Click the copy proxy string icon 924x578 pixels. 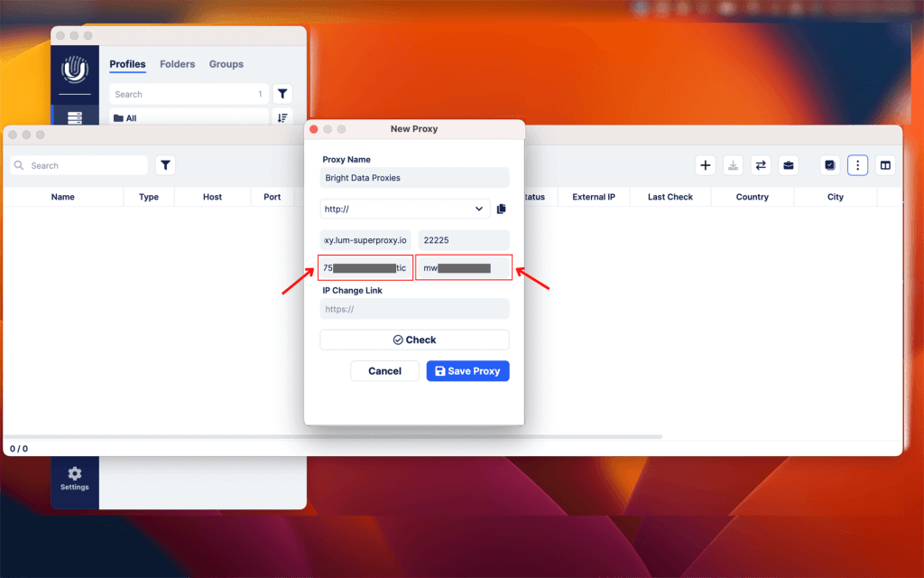tap(502, 209)
